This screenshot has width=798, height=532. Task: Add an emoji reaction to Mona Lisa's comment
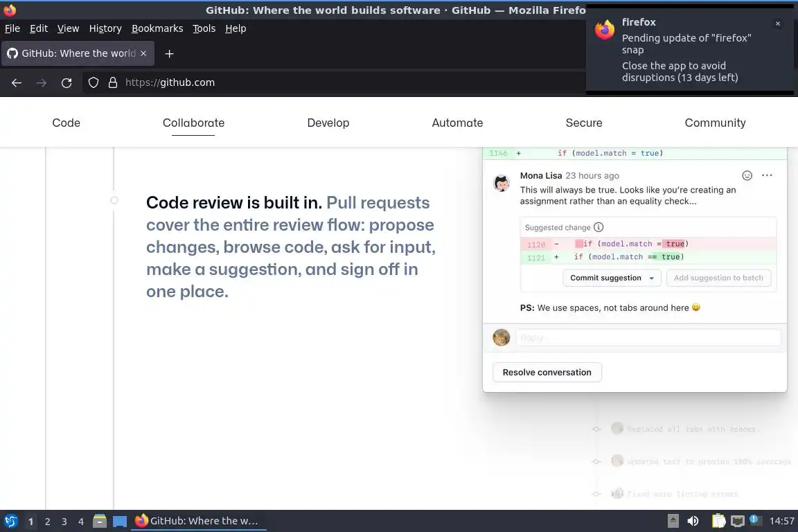[747, 176]
